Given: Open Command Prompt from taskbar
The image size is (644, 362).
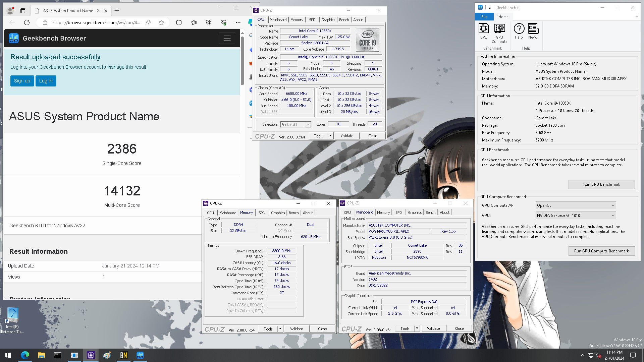Looking at the screenshot, I should click(58, 355).
